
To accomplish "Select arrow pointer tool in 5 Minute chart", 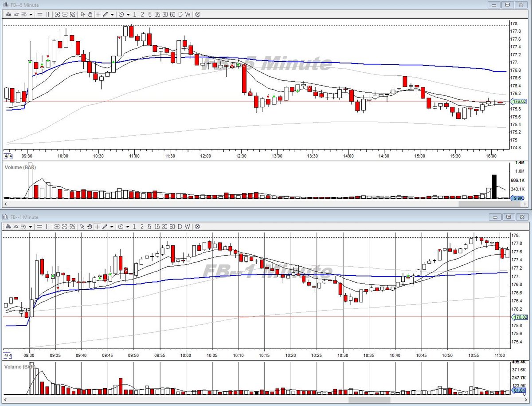I will coord(82,14).
